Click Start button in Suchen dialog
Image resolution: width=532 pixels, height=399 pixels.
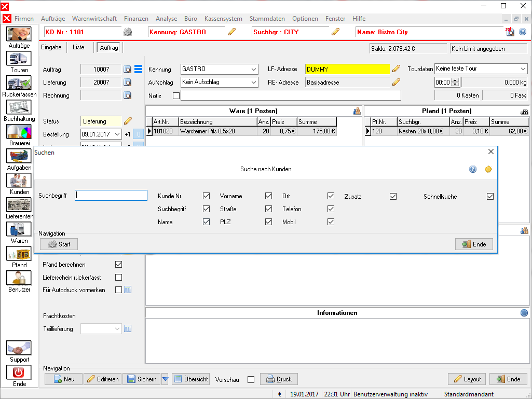point(59,244)
